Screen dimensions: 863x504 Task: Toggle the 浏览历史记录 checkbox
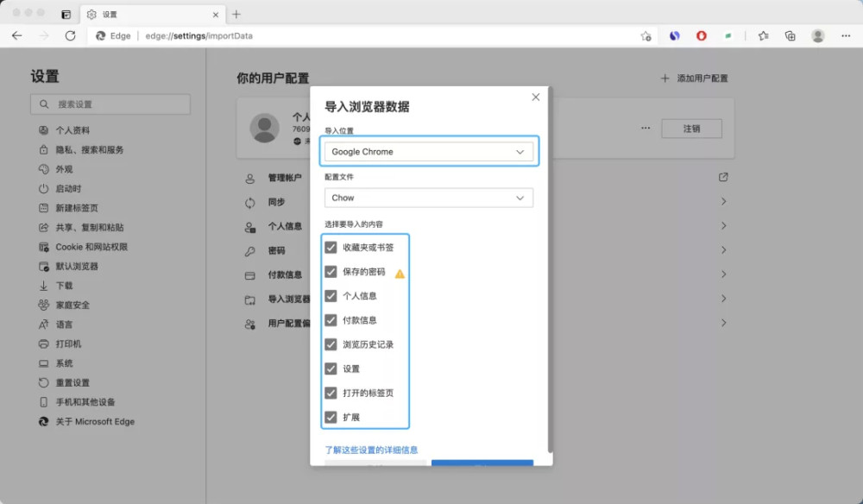[x=331, y=344]
